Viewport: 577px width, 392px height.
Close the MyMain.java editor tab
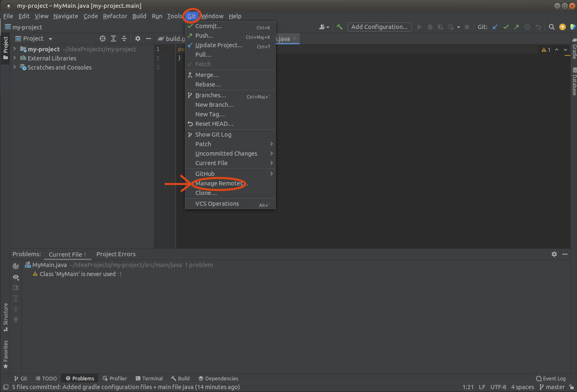295,38
